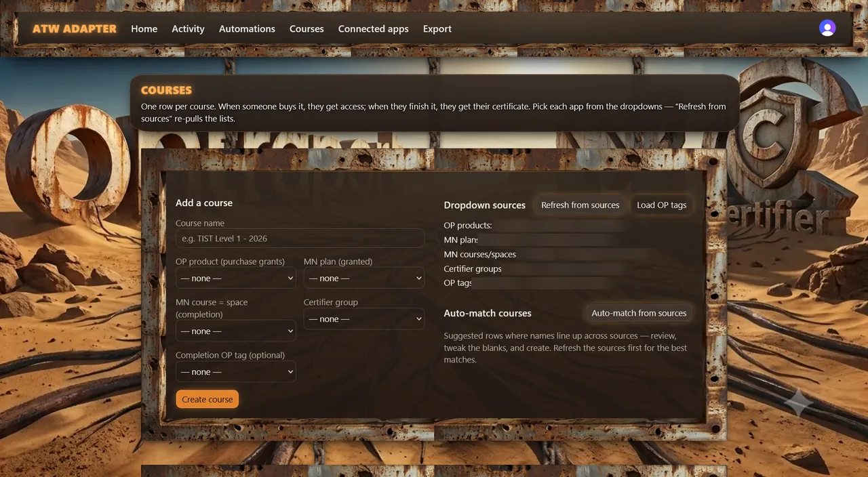The height and width of the screenshot is (477, 868).
Task: Navigate to Automations
Action: [247, 28]
